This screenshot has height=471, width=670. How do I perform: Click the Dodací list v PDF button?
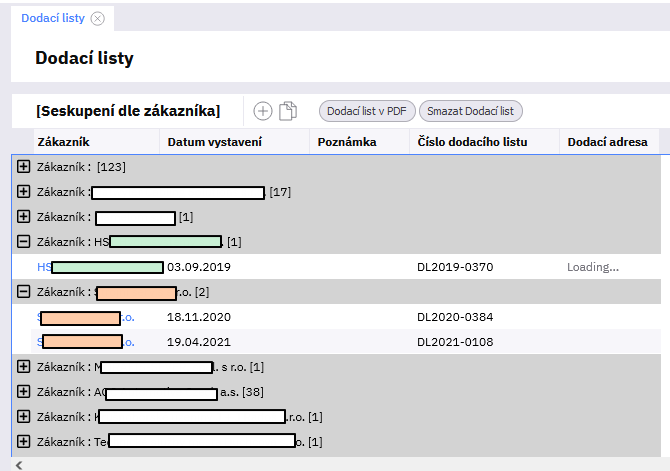click(366, 111)
